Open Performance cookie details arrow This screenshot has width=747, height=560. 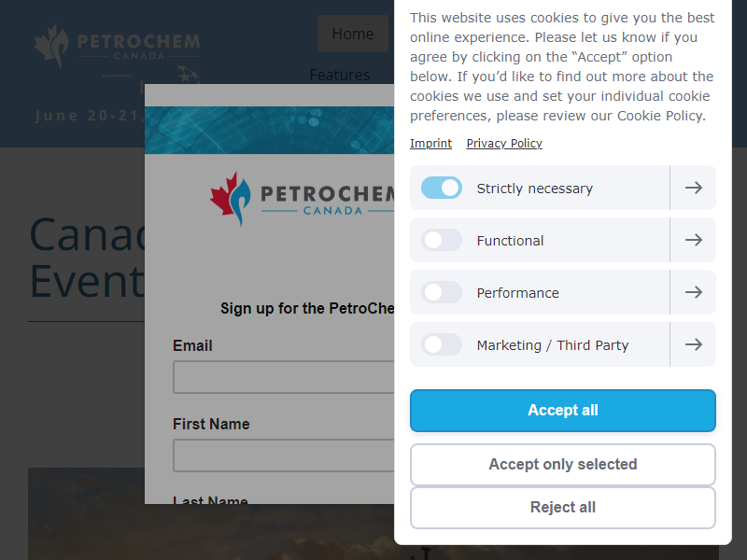point(693,292)
